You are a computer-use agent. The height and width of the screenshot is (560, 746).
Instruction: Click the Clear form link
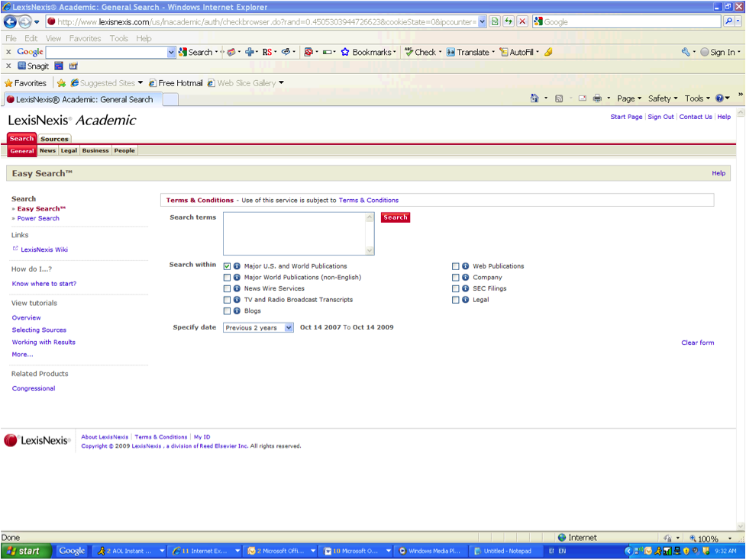tap(697, 343)
